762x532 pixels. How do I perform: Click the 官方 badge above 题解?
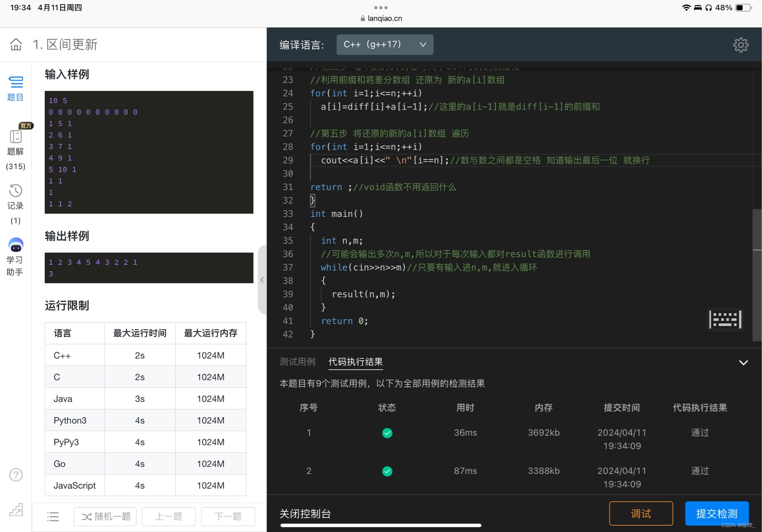tap(26, 126)
